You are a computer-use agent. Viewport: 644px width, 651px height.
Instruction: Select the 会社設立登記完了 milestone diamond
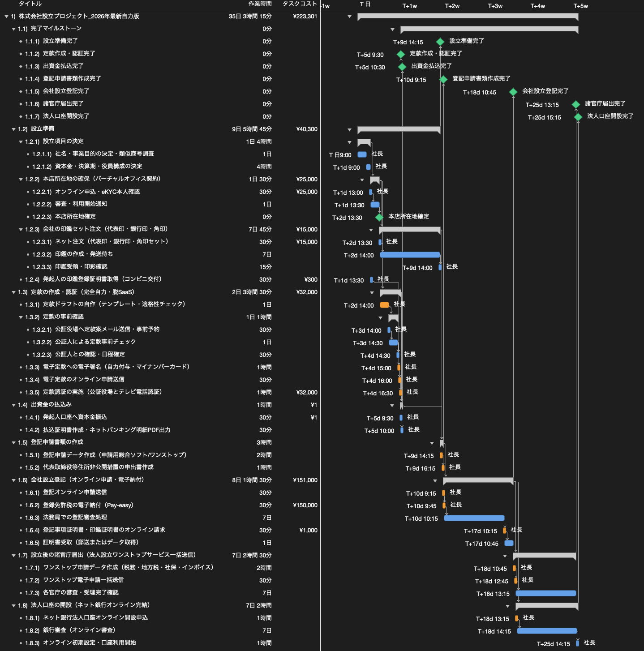tap(513, 92)
